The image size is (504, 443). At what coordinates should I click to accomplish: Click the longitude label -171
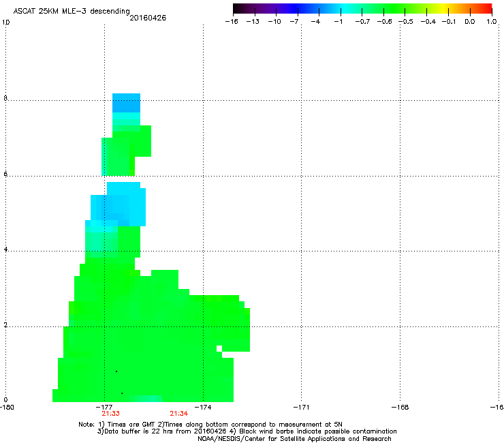pyautogui.click(x=301, y=408)
